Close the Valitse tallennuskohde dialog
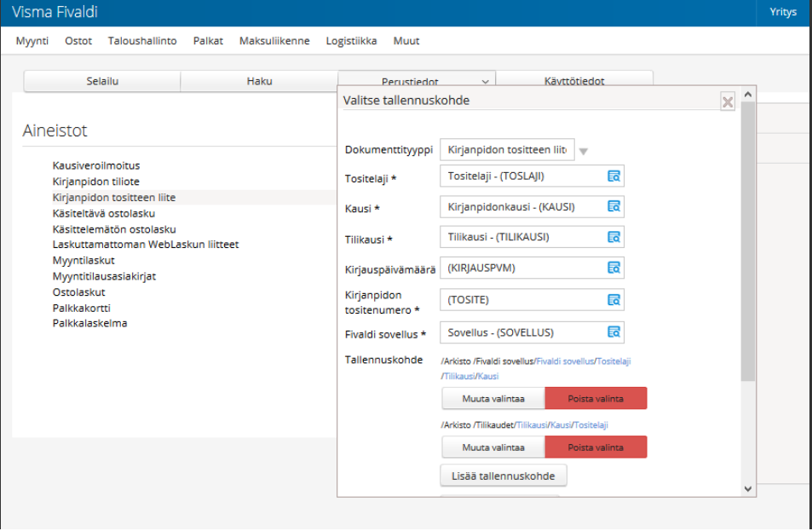Screen dimensions: 812x531 [x=728, y=102]
